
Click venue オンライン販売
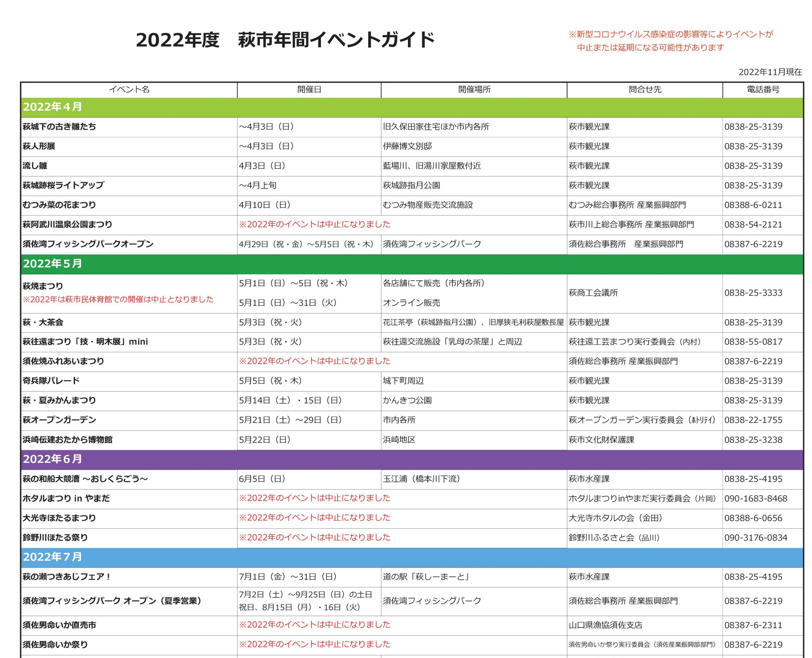pyautogui.click(x=411, y=303)
